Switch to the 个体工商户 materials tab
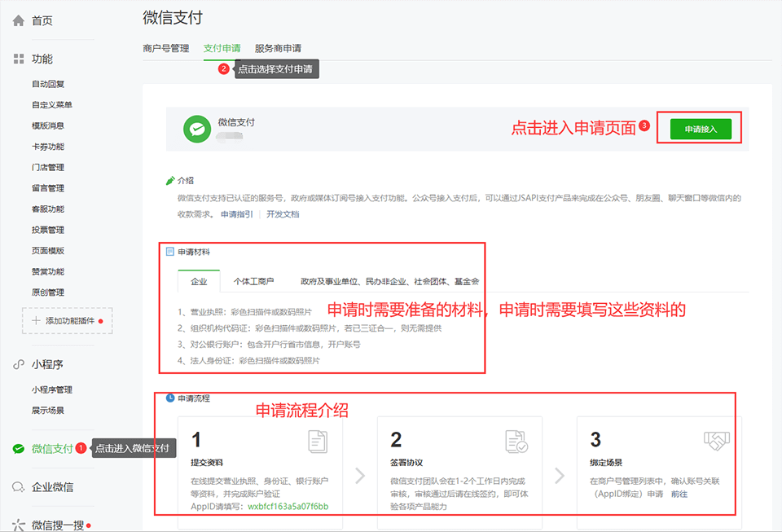Image resolution: width=782 pixels, height=532 pixels. point(253,281)
